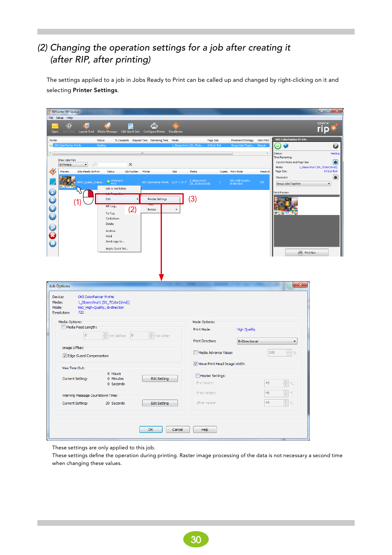392x555 pixels.
Task: Click the blue square icon in left sidebar
Action: pyautogui.click(x=53, y=181)
